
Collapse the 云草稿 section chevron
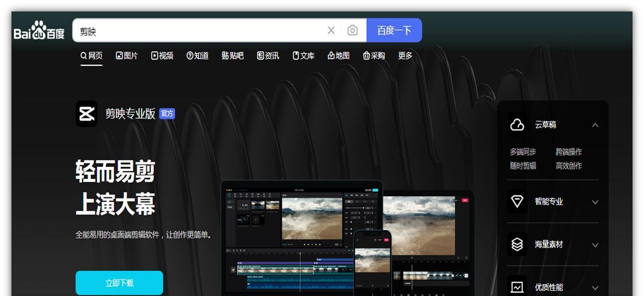(595, 125)
